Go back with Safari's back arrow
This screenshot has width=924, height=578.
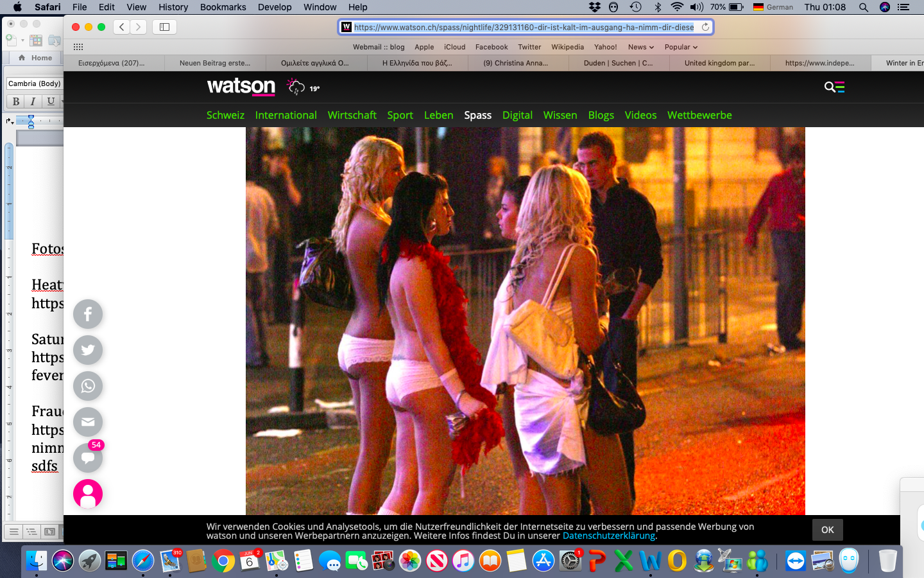coord(122,27)
